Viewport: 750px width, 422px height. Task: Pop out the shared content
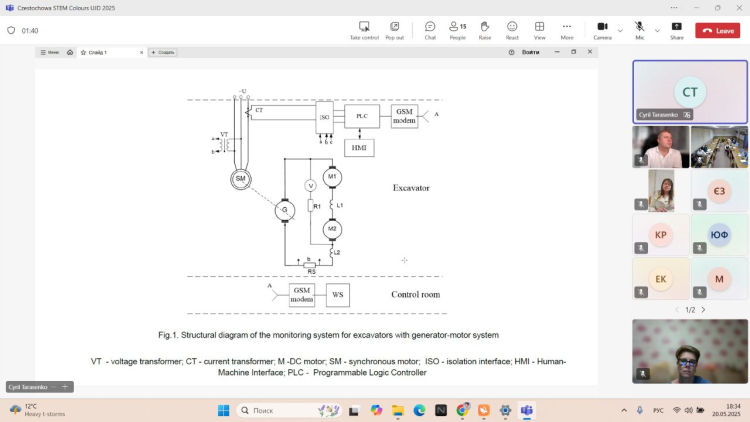click(x=395, y=30)
